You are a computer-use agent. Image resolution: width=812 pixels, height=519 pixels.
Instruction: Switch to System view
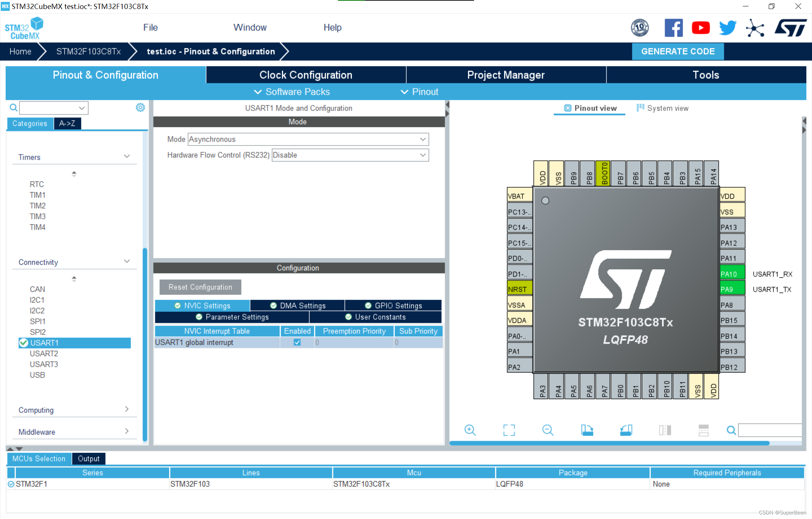click(x=662, y=108)
